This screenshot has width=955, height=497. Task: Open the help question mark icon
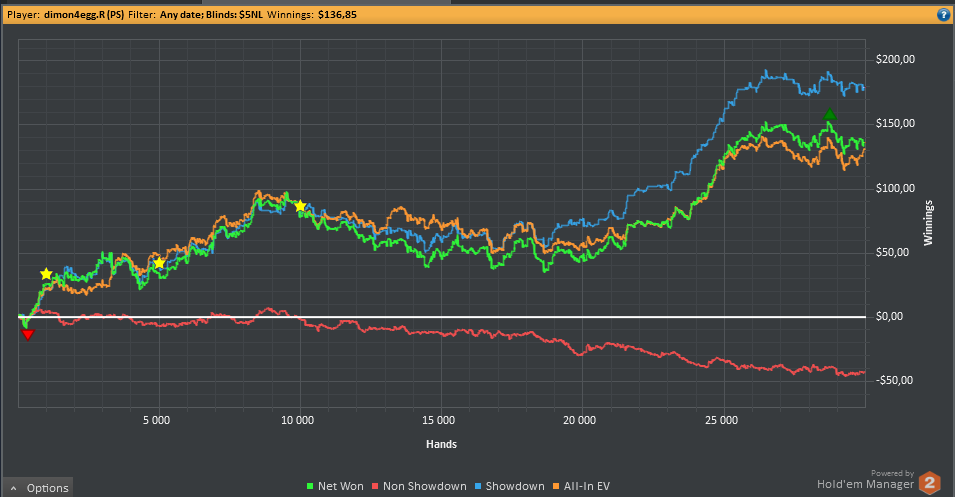pyautogui.click(x=943, y=15)
